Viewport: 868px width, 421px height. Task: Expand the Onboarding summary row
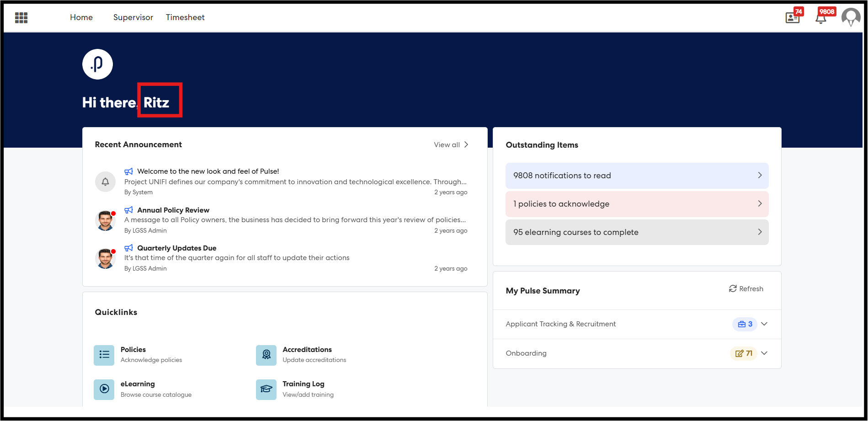[764, 353]
